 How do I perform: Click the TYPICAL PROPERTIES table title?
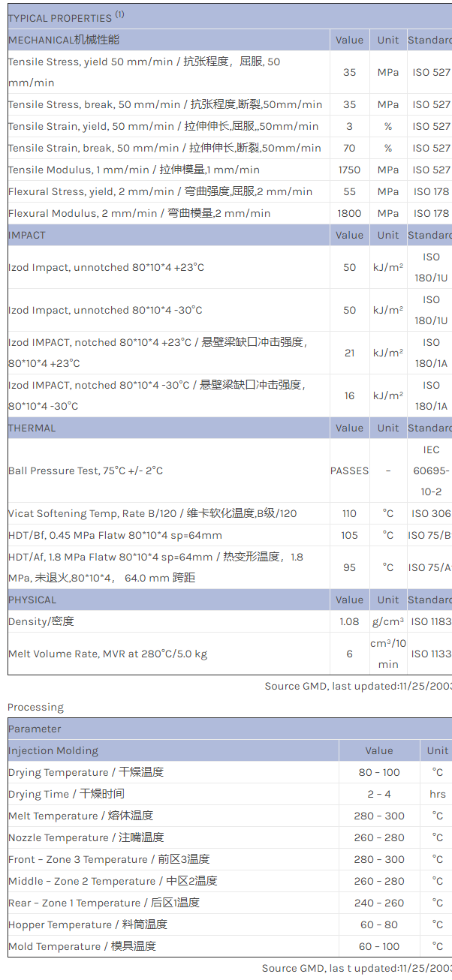click(60, 17)
